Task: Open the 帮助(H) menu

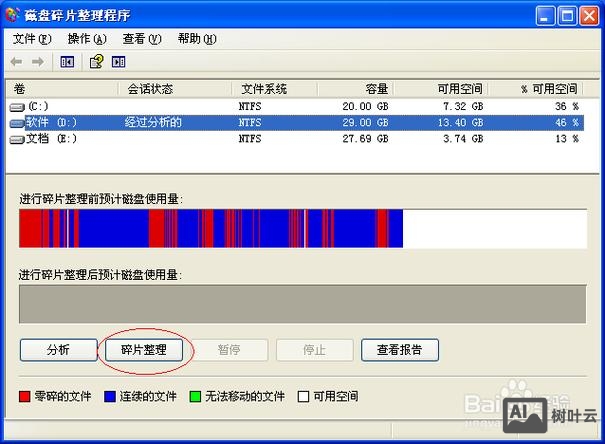Action: [x=197, y=39]
